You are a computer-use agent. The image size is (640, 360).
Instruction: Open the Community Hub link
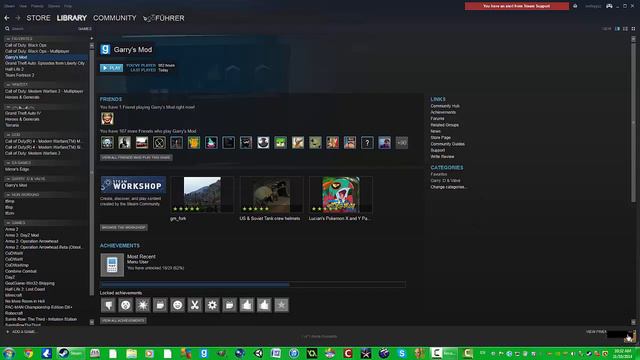click(445, 106)
